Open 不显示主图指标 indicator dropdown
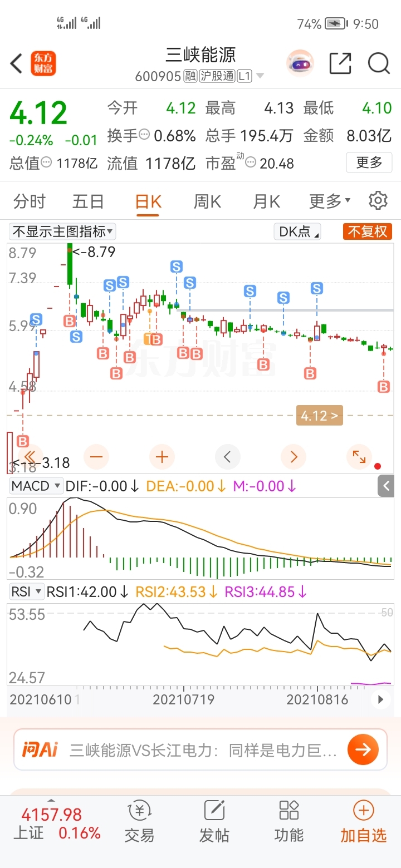The width and height of the screenshot is (401, 868). pos(62,231)
